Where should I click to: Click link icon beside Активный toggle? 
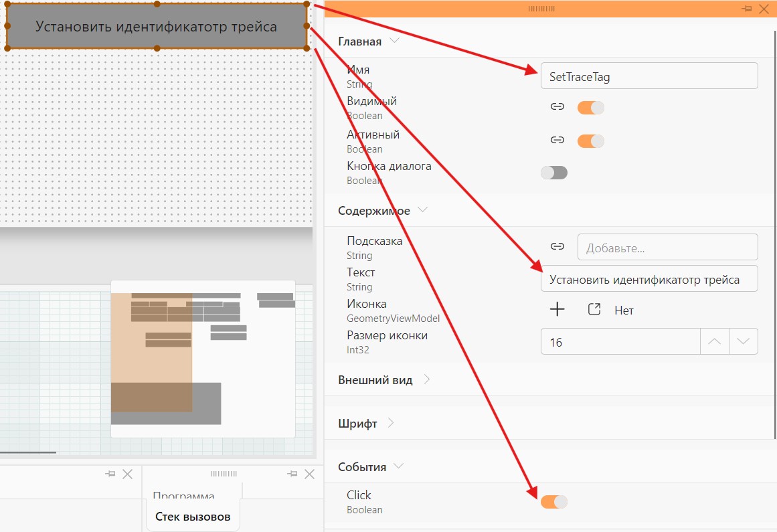coord(557,140)
